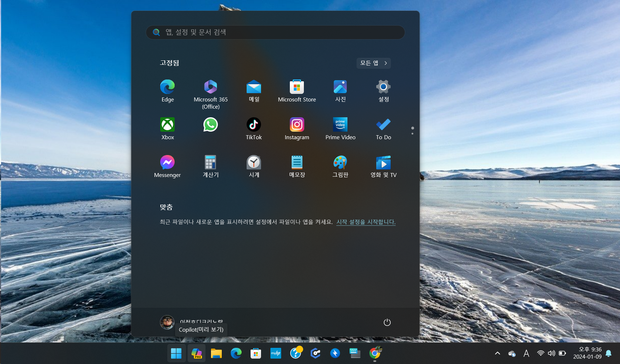Open OneDrive cloud tray icon
Image resolution: width=620 pixels, height=364 pixels.
point(512,354)
